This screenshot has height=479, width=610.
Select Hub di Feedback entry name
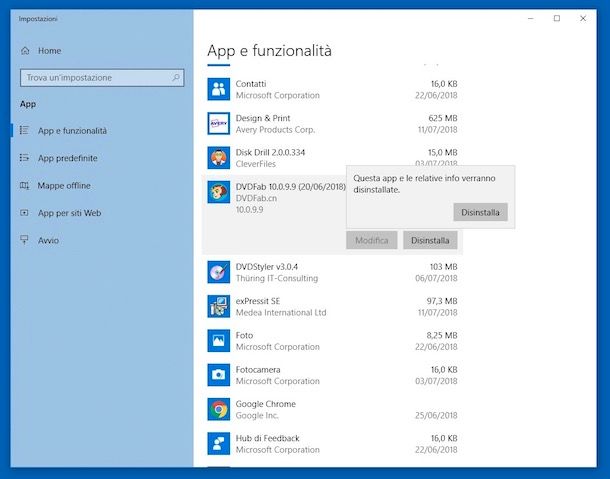click(268, 438)
